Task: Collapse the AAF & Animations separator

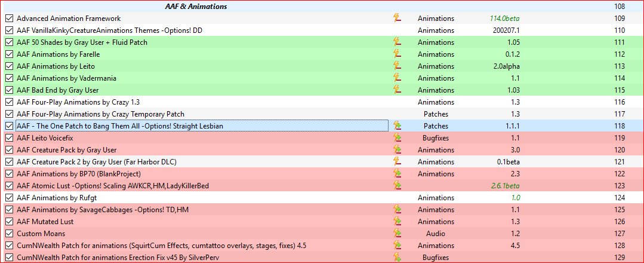Action: click(196, 7)
